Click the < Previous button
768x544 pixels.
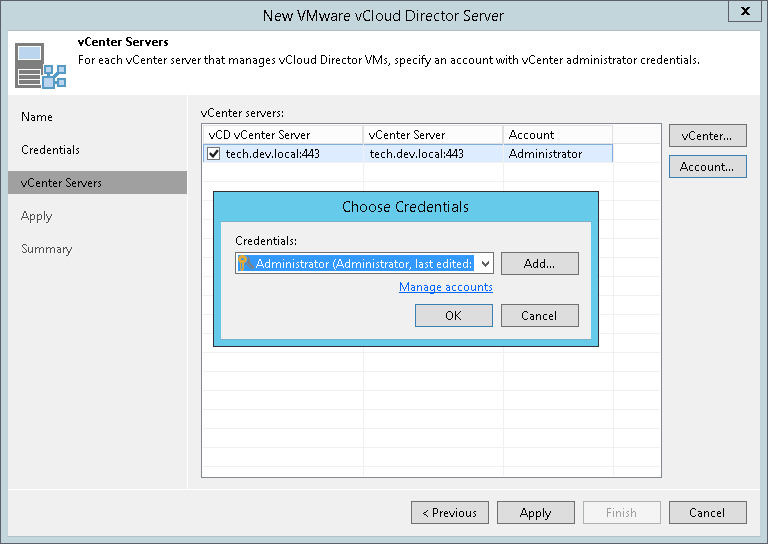tap(450, 513)
